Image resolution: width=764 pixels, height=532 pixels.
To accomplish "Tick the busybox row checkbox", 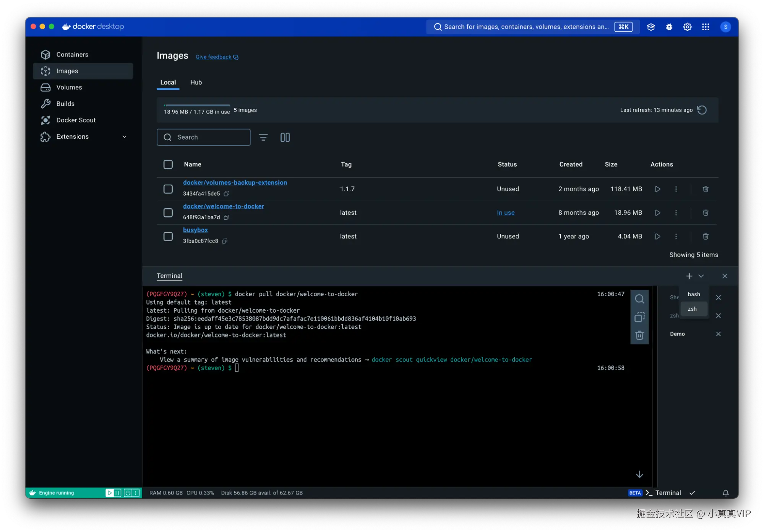I will (x=168, y=237).
